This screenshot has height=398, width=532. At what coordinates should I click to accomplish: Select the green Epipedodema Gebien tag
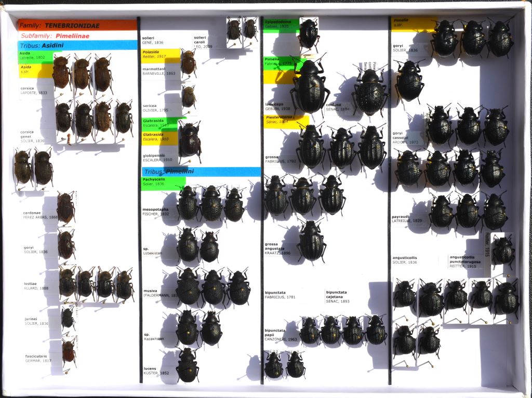coord(281,24)
